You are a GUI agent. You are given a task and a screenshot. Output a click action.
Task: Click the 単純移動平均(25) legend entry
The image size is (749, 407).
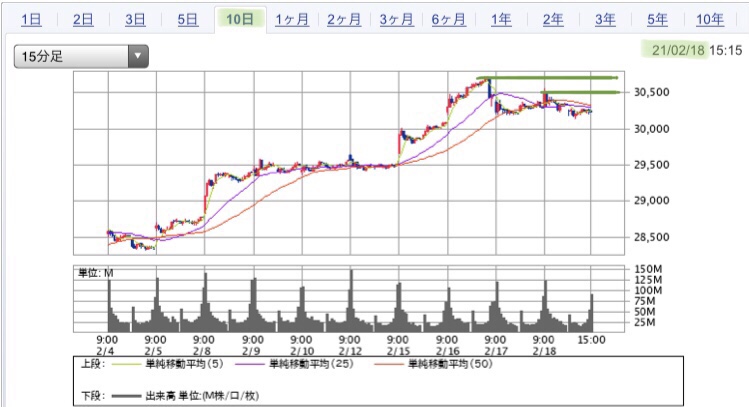[x=312, y=364]
